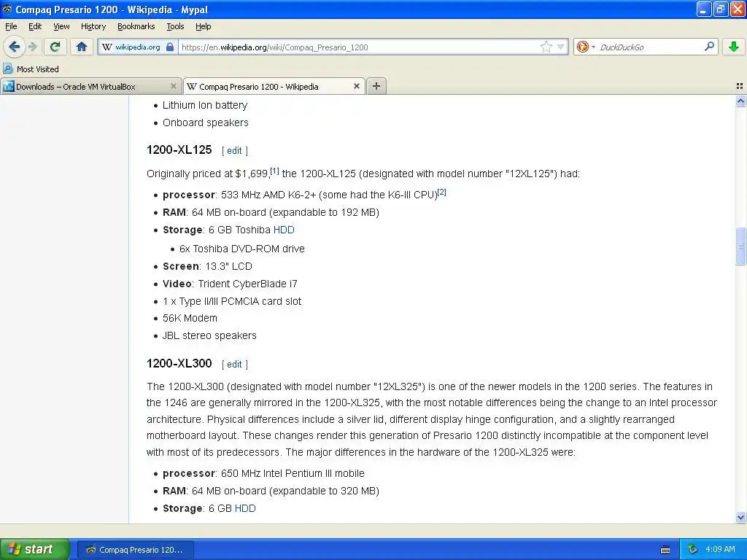747x560 pixels.
Task: Bookmark this page with the star icon
Action: point(546,47)
